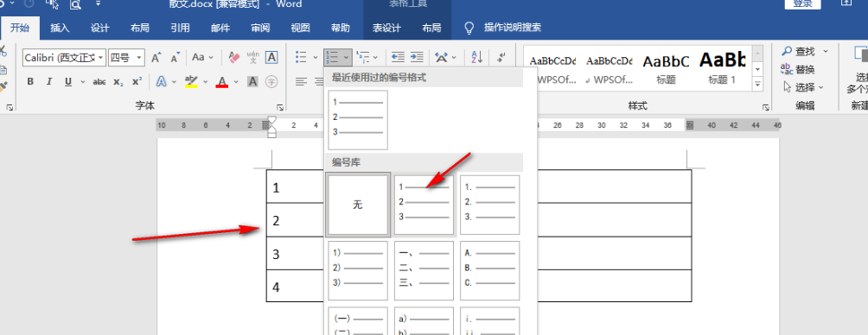Apply strikethrough formatting
This screenshot has height=335, width=868.
[99, 82]
